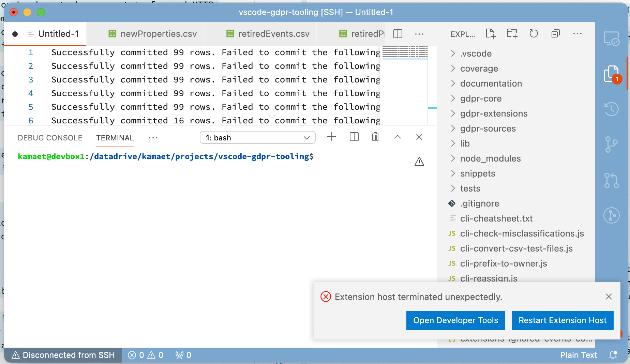
Task: Show notifications via status bar bell
Action: click(x=614, y=355)
